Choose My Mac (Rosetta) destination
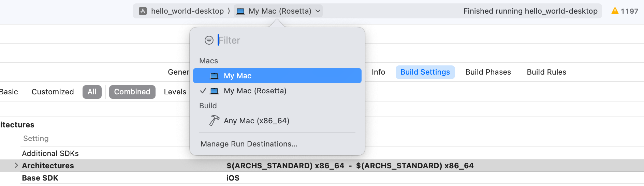Viewport: 644px width, 186px height. tap(255, 91)
